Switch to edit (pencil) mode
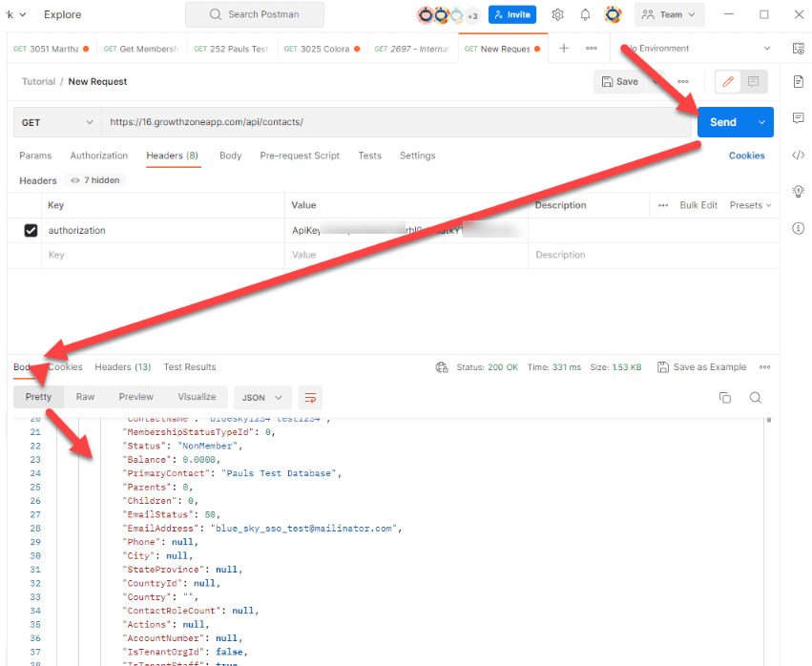This screenshot has height=666, width=812. click(728, 81)
